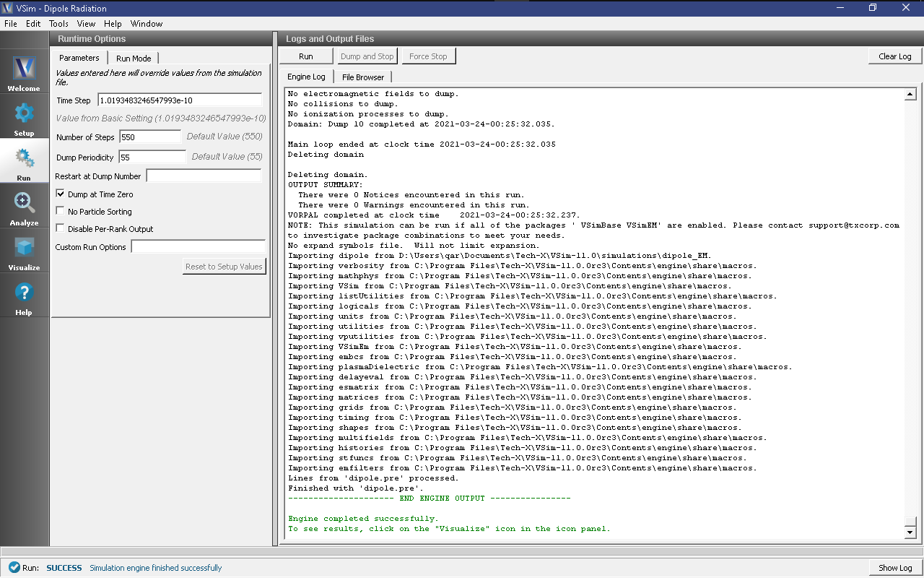Click the Clear Log button
924x578 pixels.
click(x=894, y=56)
